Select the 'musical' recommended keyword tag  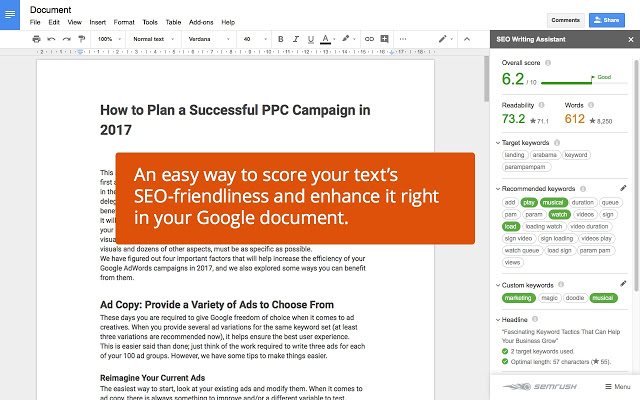tap(553, 202)
